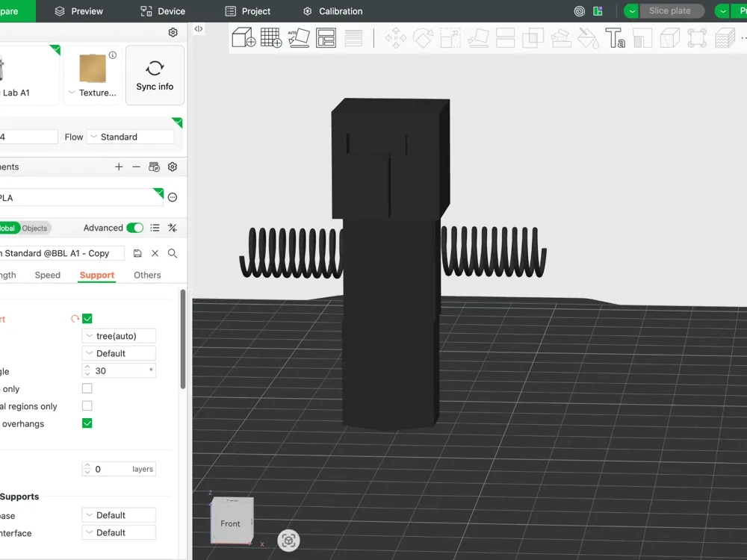The image size is (747, 560).
Task: Expand the Flow Standard dropdown
Action: pos(130,137)
